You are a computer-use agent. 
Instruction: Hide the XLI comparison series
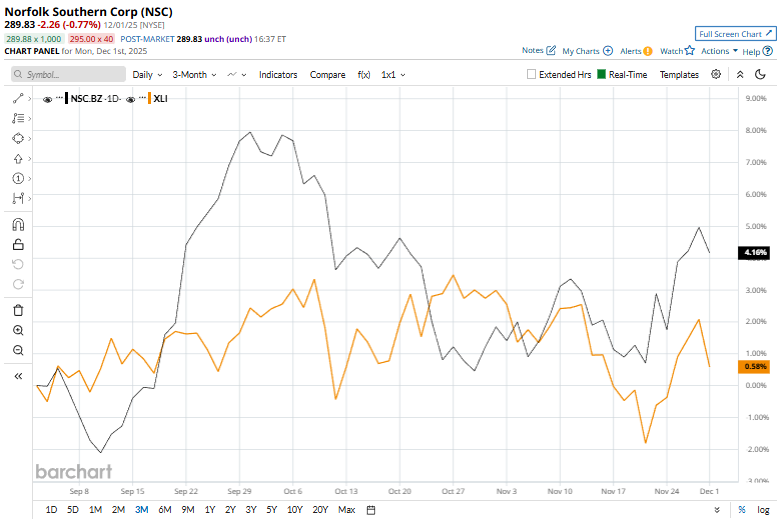pos(131,99)
